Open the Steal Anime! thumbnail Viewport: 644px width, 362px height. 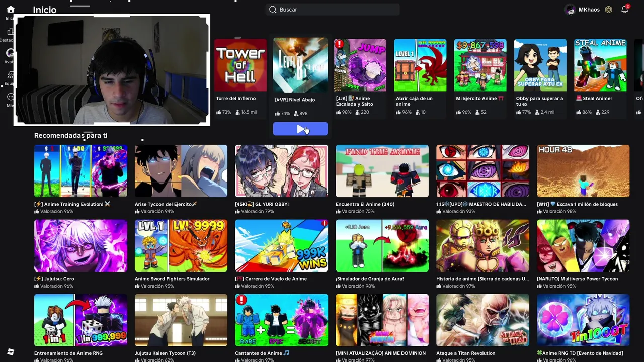coord(600,65)
